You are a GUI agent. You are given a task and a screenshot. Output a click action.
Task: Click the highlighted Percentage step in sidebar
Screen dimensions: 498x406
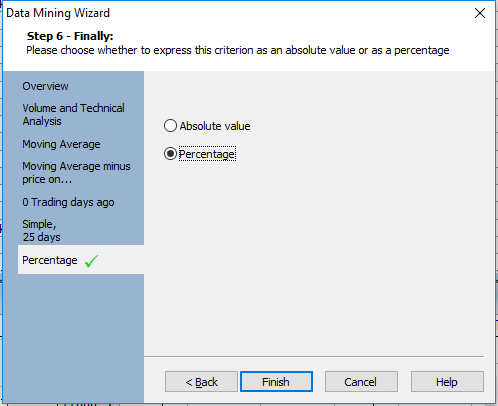tap(81, 260)
